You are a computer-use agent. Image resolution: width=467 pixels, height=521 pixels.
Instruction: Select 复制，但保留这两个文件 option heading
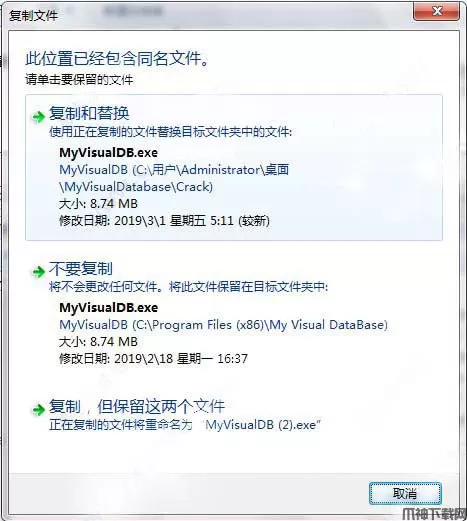coord(137,406)
